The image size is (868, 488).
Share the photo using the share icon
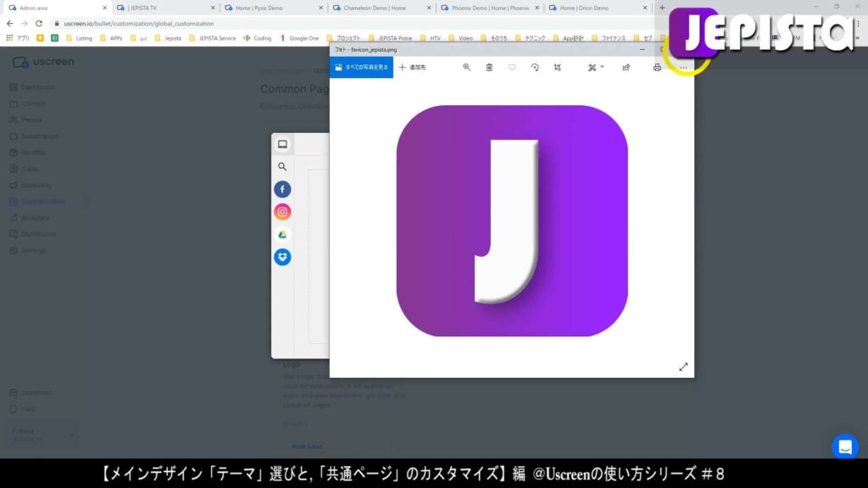[x=626, y=68]
